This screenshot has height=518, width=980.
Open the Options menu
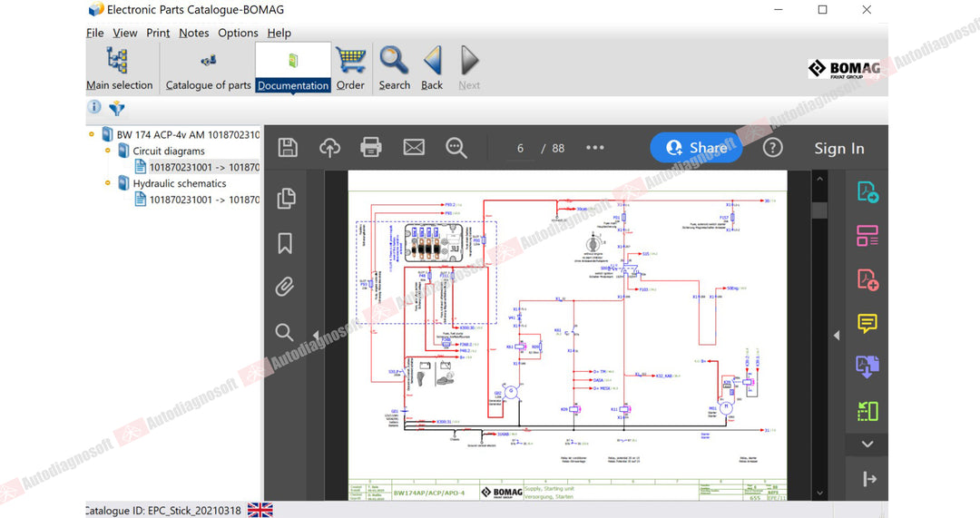238,34
